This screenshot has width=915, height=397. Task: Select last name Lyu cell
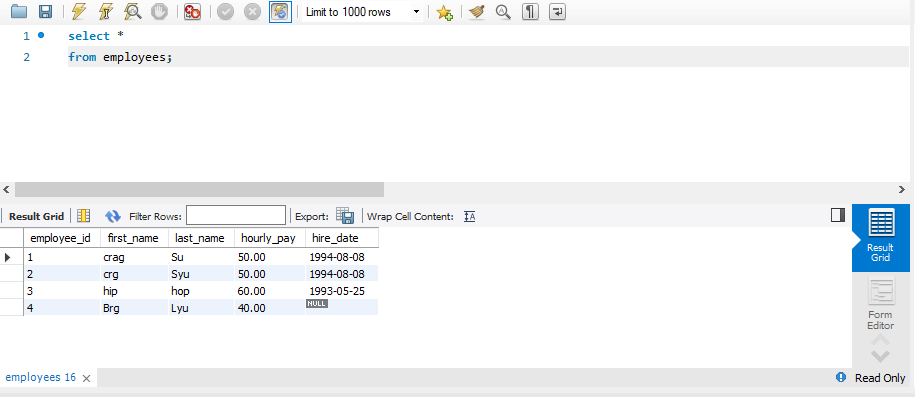click(x=201, y=308)
